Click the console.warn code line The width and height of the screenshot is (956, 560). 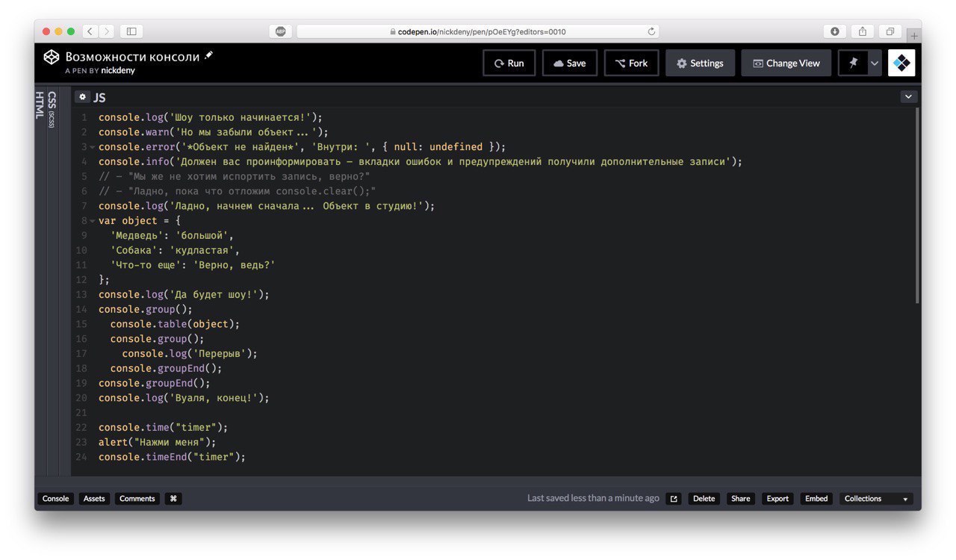213,132
